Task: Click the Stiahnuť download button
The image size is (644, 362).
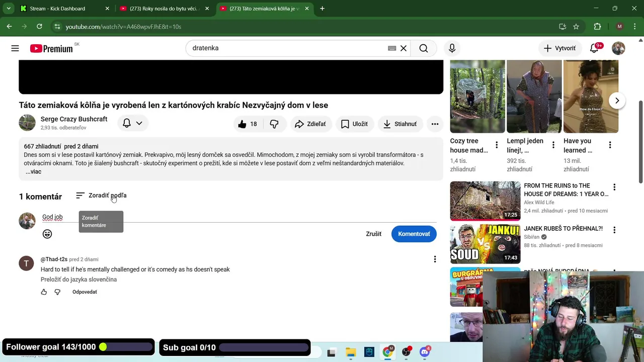Action: click(x=400, y=124)
